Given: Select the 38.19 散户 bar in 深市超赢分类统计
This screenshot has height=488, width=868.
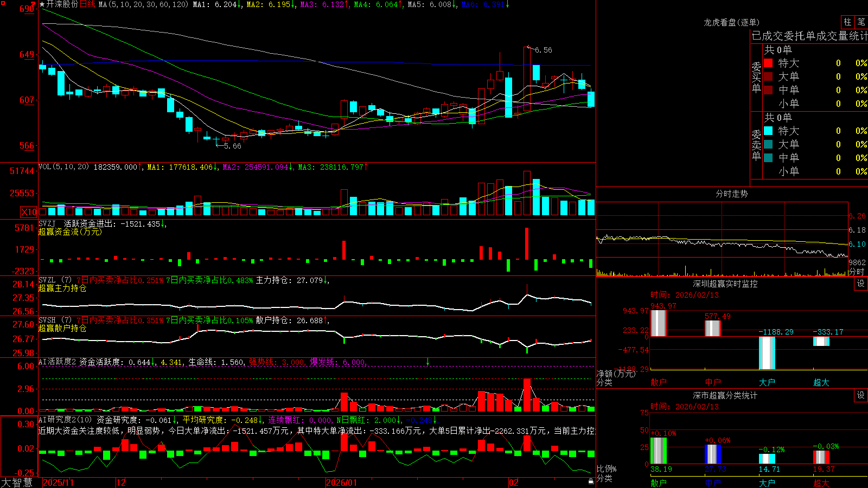Looking at the screenshot, I should tap(658, 451).
